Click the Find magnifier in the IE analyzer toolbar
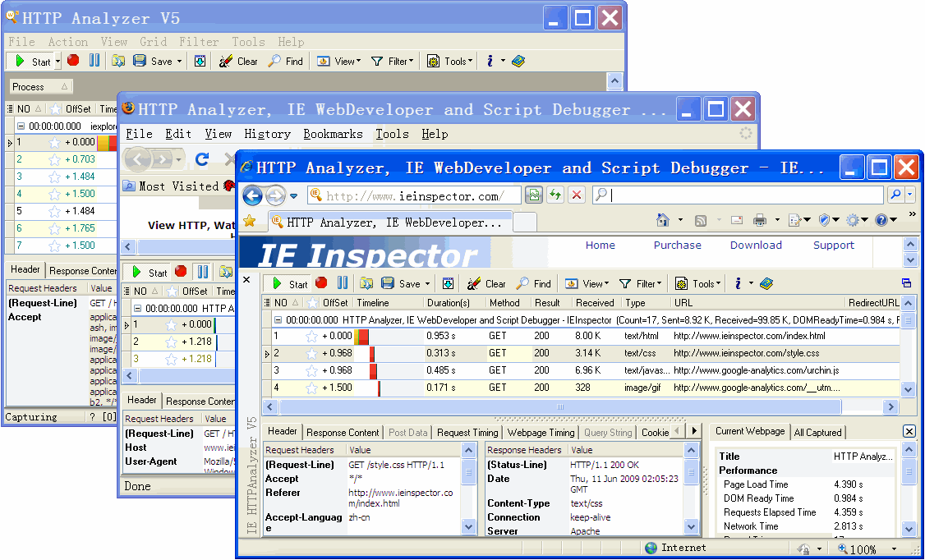Image resolution: width=925 pixels, height=560 pixels. click(534, 283)
